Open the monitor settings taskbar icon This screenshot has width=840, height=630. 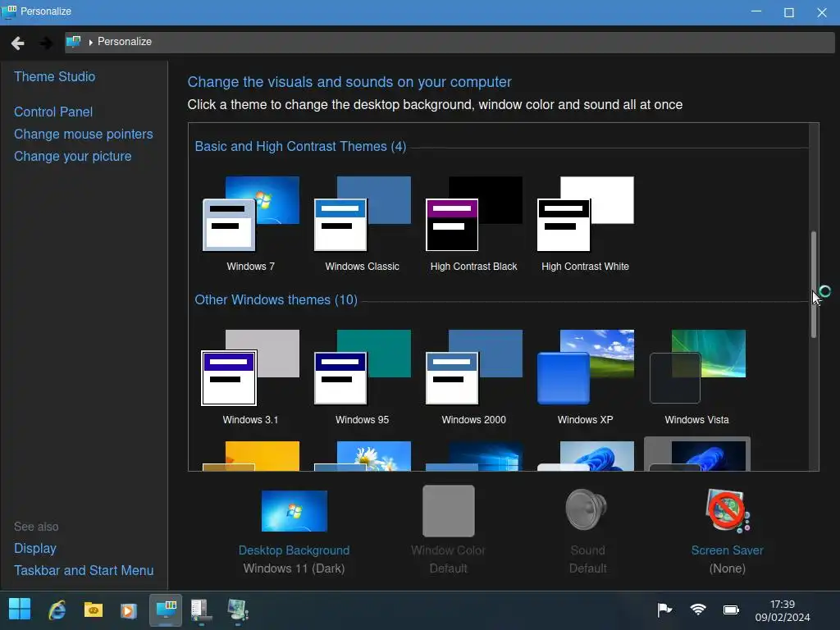pos(237,611)
